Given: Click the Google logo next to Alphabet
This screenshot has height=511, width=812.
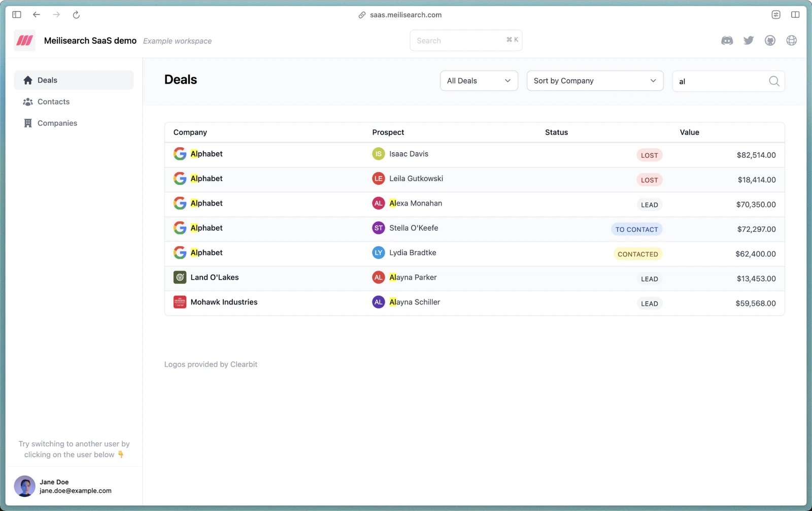Looking at the screenshot, I should (180, 153).
